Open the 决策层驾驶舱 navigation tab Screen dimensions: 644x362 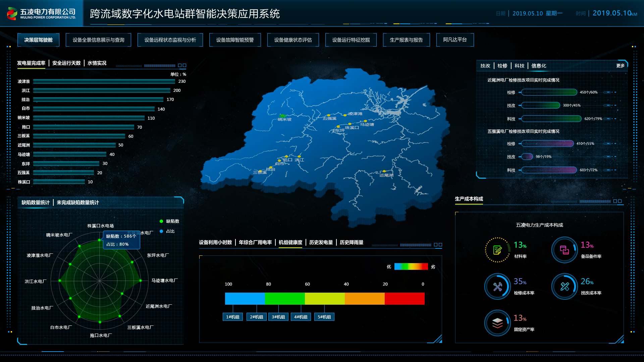(x=38, y=40)
